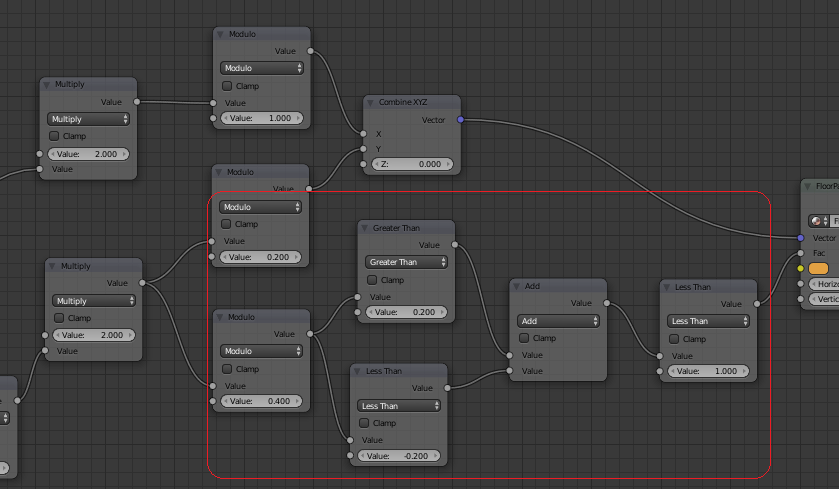Enable Clamp on the upper Multiply node
The width and height of the screenshot is (839, 489).
click(x=54, y=136)
